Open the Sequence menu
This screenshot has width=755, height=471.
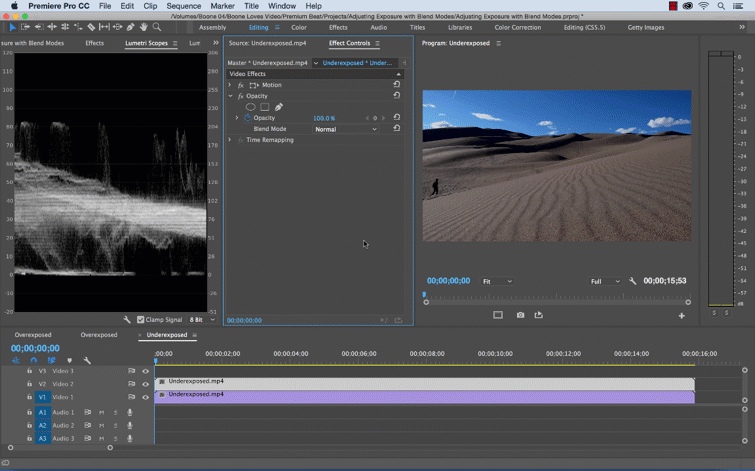pos(183,6)
